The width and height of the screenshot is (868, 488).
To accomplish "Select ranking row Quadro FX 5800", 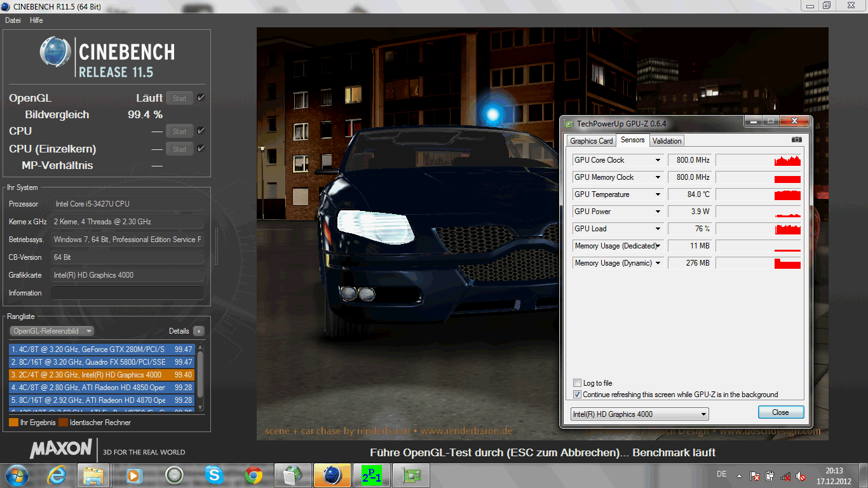I will (102, 362).
